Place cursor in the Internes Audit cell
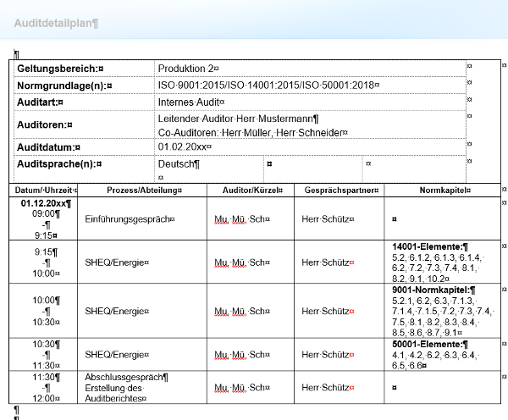Screen dimensions: 508x420 click(x=191, y=102)
